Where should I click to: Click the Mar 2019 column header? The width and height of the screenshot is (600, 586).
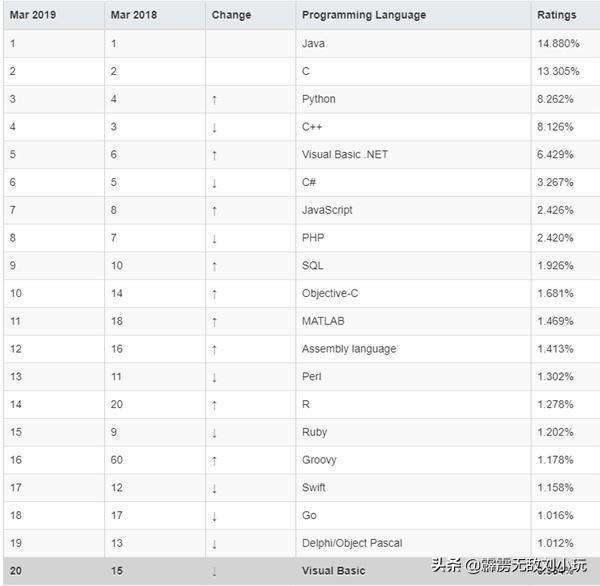point(33,15)
